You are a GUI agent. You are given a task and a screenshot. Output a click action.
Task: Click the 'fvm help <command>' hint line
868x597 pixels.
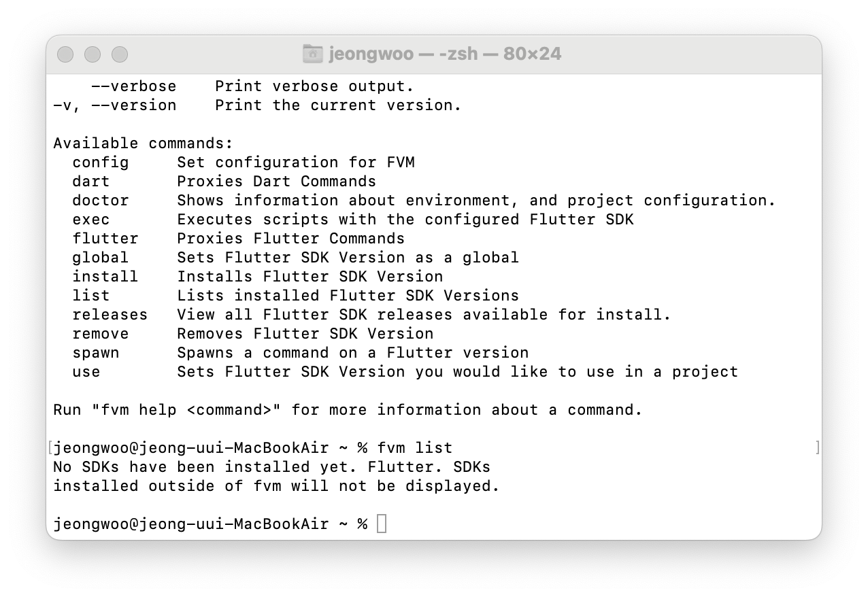[348, 410]
